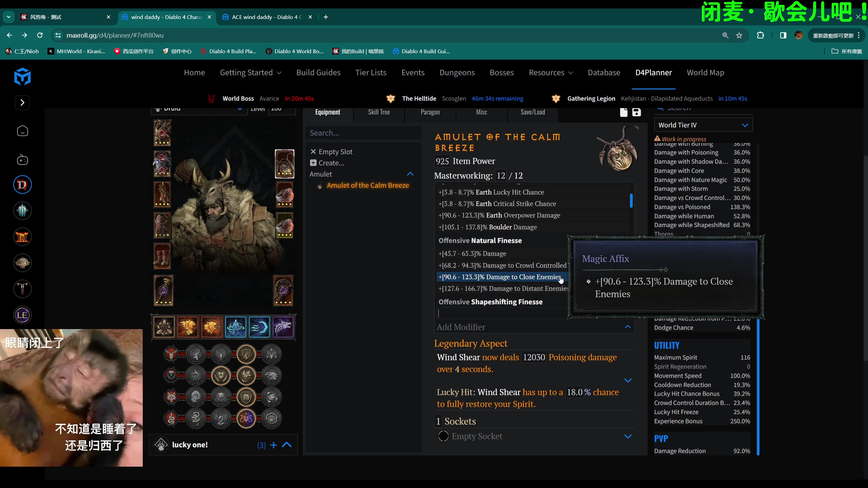
Task: Open the Tier Lists nav link
Action: pyautogui.click(x=371, y=73)
